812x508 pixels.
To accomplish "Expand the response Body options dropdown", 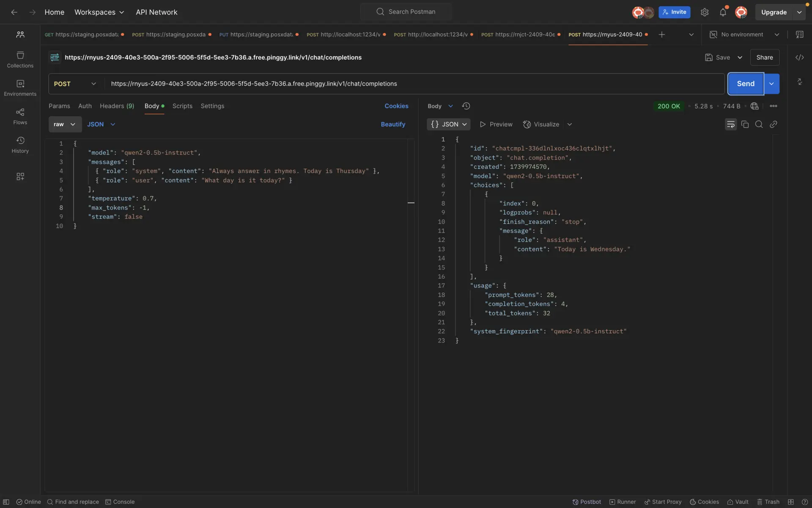I will coord(450,106).
